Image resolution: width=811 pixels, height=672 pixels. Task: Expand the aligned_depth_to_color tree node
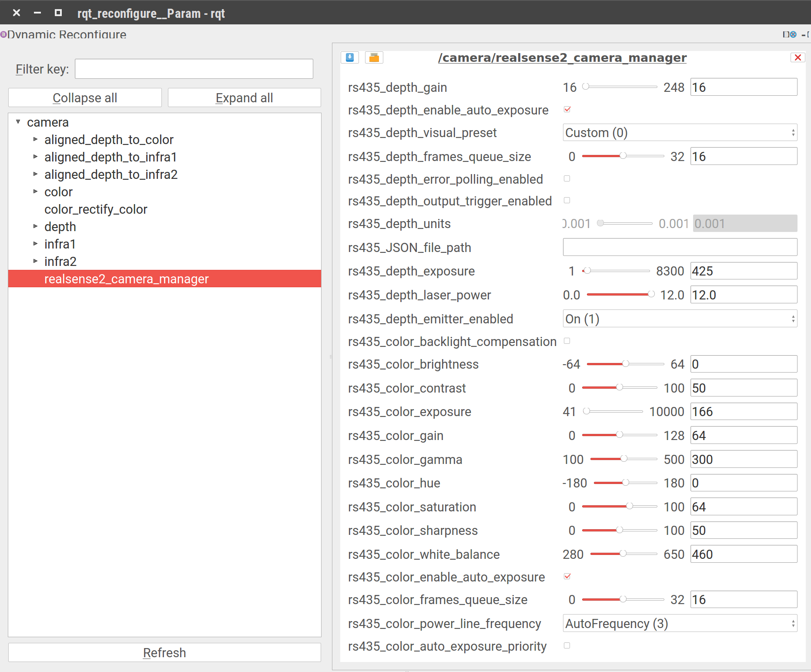tap(35, 139)
